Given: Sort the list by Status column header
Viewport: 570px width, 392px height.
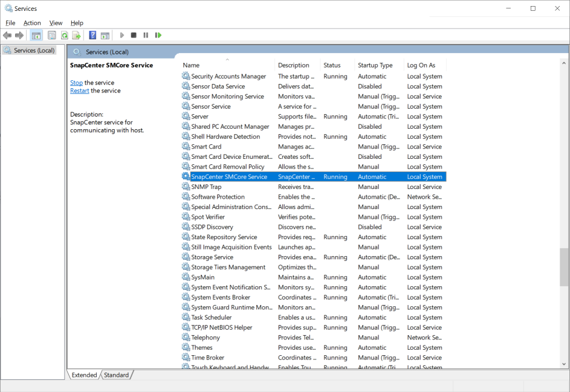Looking at the screenshot, I should click(x=332, y=65).
